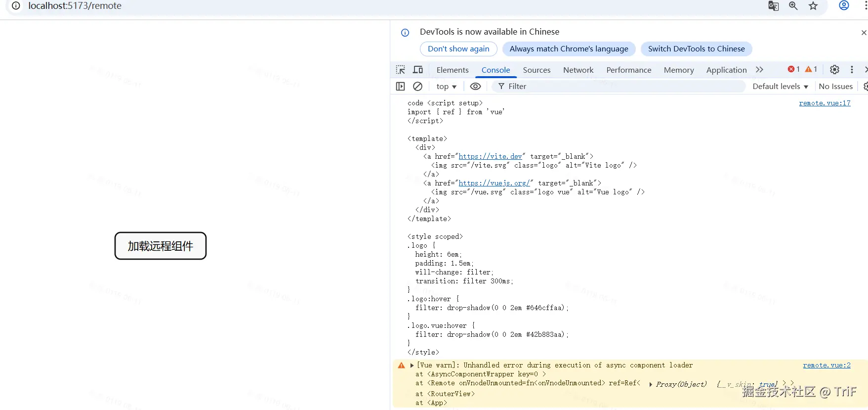Click the Google Translate icon in address bar

[x=774, y=6]
